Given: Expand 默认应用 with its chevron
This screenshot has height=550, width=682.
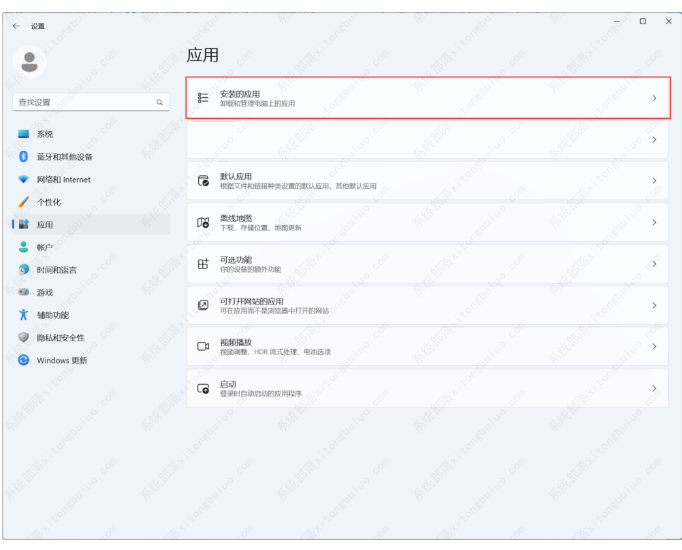Looking at the screenshot, I should pyautogui.click(x=654, y=180).
